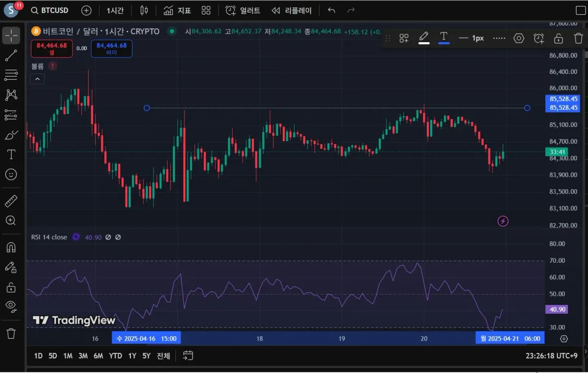Image resolution: width=588 pixels, height=373 pixels.
Task: Grab the drawing toolbar drag handle
Action: (x=389, y=38)
